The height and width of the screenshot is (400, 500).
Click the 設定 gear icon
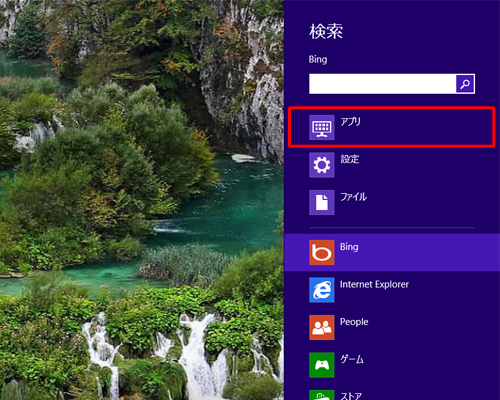click(x=322, y=165)
